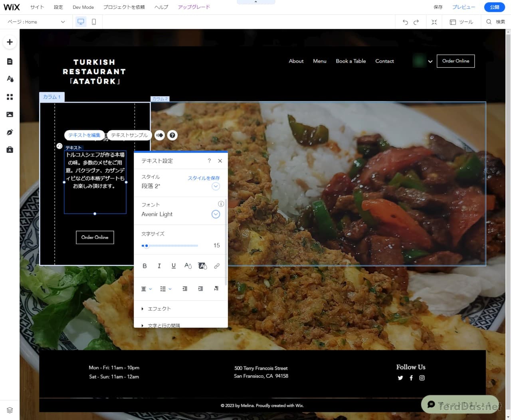Open the ページ: Home page dropdown
The height and width of the screenshot is (420, 511).
point(36,22)
